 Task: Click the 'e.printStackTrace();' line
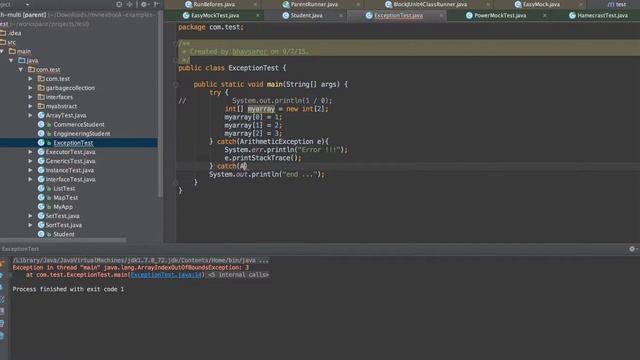point(263,158)
